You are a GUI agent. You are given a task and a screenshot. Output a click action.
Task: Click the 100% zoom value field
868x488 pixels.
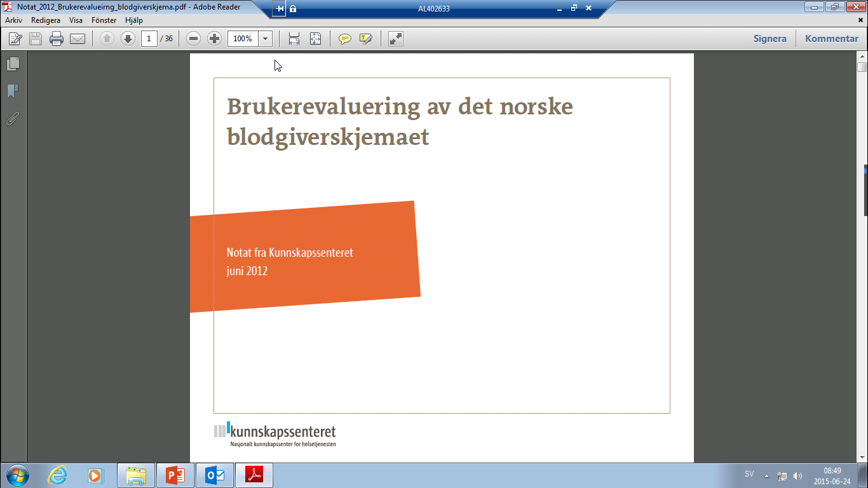pos(243,39)
